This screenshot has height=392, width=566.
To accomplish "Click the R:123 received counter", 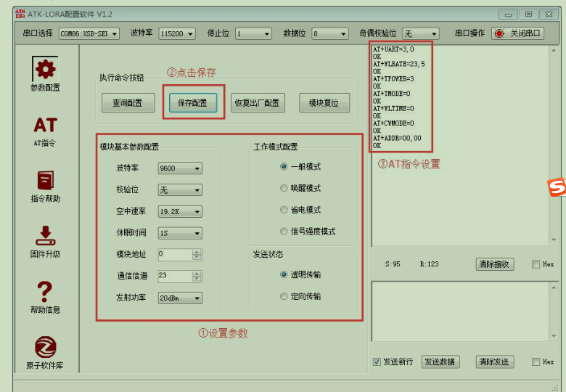I will click(429, 264).
